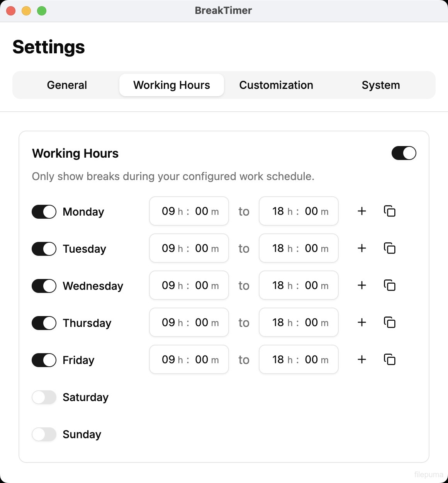Click Monday's start time field
This screenshot has height=483, width=448.
click(189, 211)
